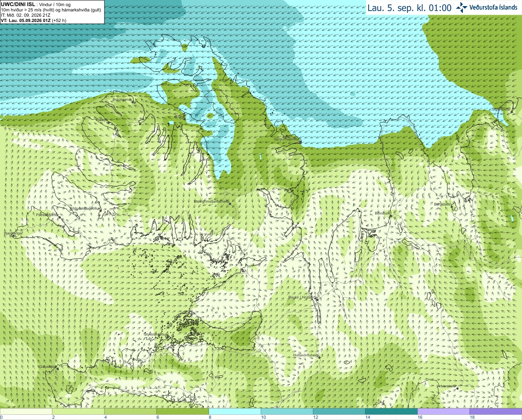
Task: Select the Reykir í Hrútafirði label
Action: tap(302, 297)
